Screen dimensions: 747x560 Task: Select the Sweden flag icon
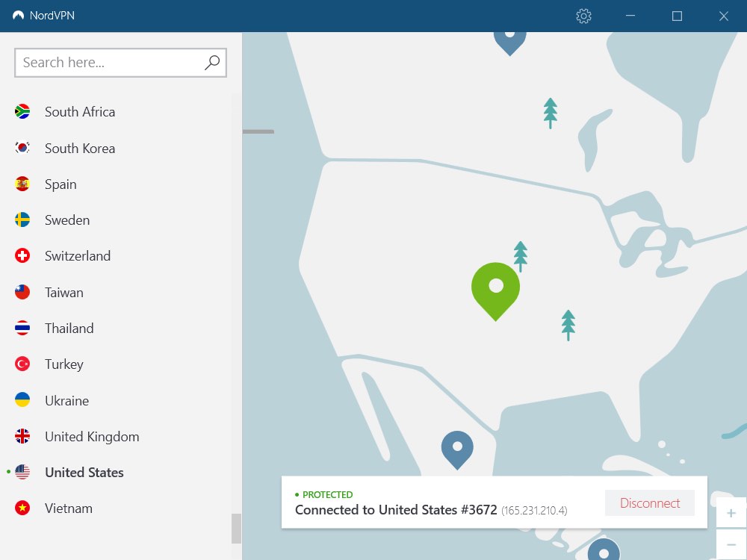point(22,220)
